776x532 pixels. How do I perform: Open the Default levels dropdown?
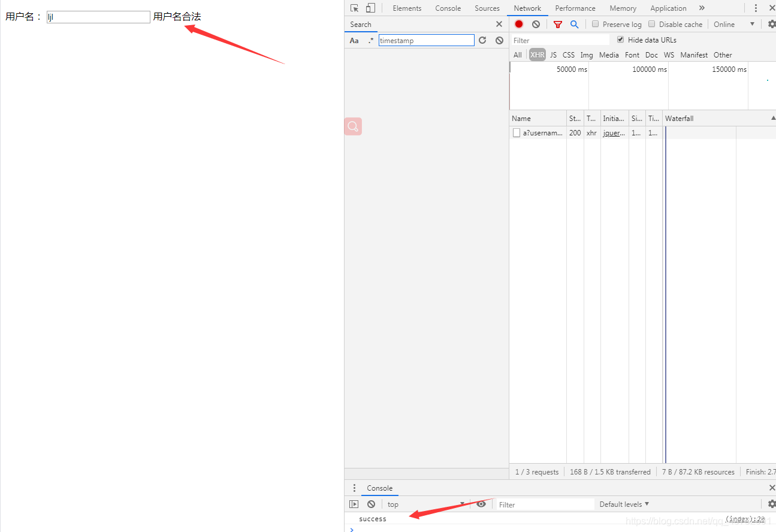click(x=624, y=504)
